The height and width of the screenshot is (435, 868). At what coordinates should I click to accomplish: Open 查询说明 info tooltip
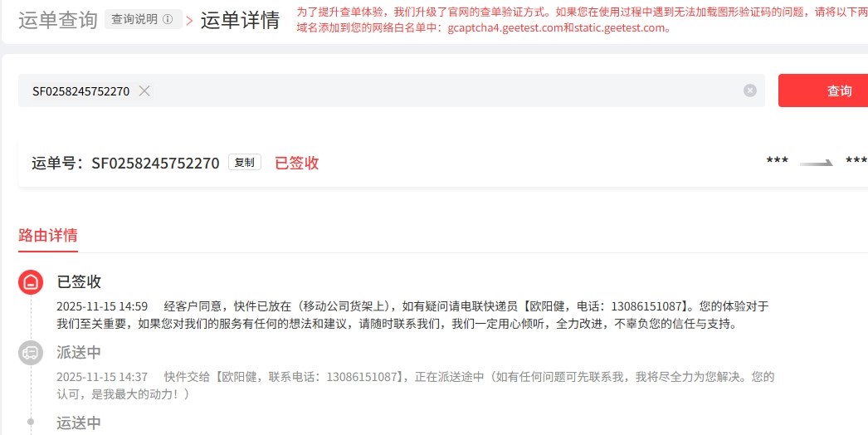[143, 19]
